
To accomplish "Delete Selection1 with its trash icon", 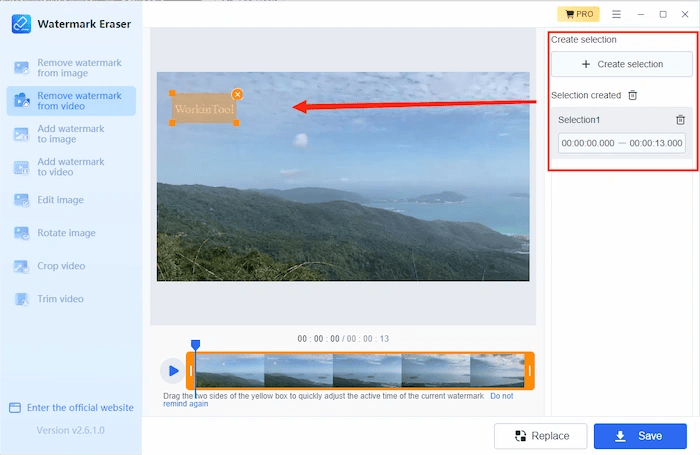I will coord(680,120).
